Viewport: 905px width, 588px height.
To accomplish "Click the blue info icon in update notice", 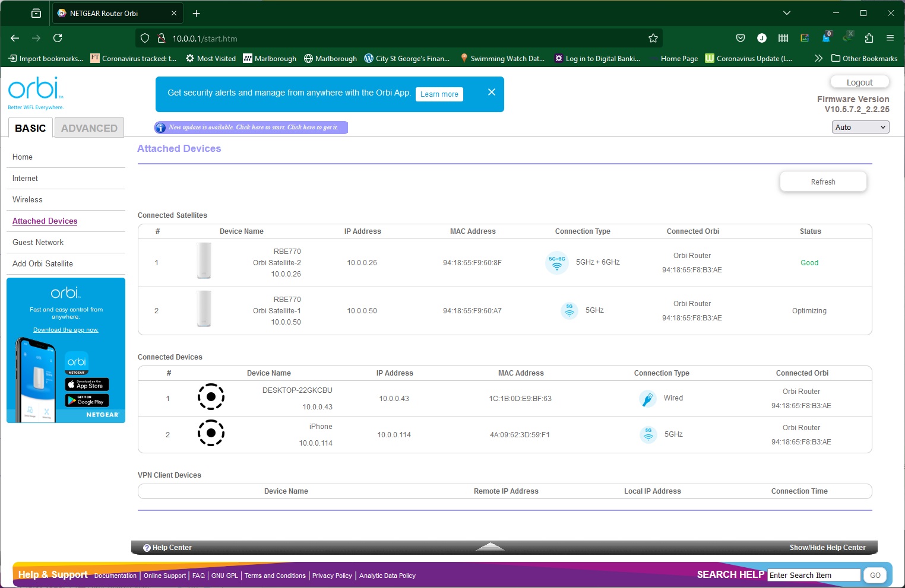I will (x=160, y=128).
